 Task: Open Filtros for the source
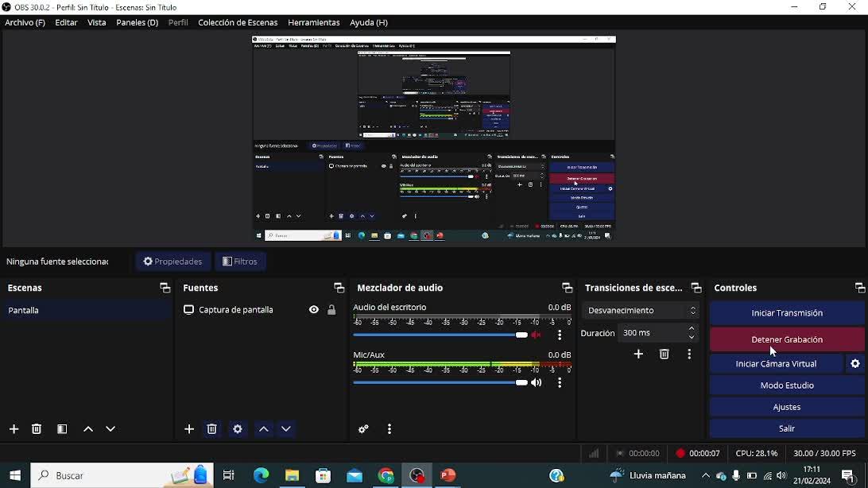point(240,261)
